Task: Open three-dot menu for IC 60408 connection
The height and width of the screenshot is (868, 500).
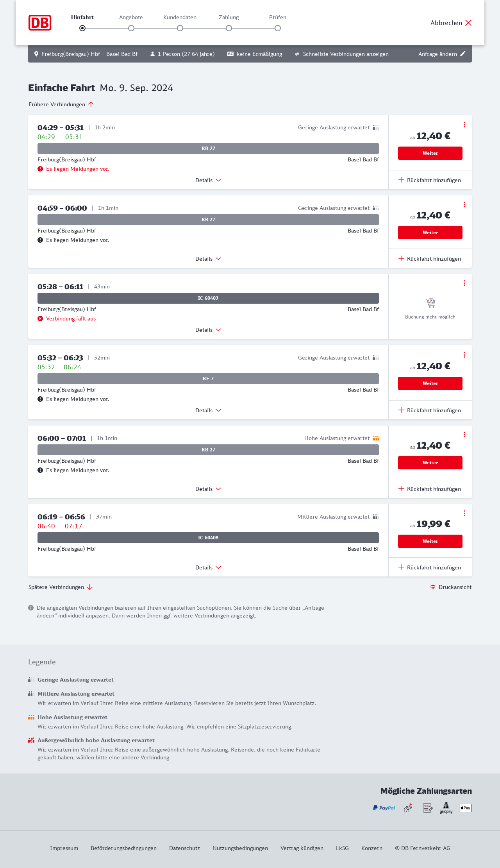Action: (x=464, y=513)
